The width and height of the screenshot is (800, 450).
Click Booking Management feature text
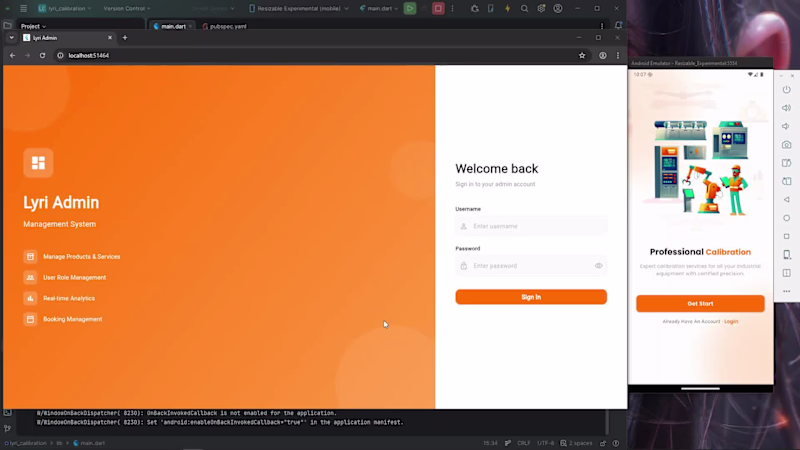coord(72,319)
